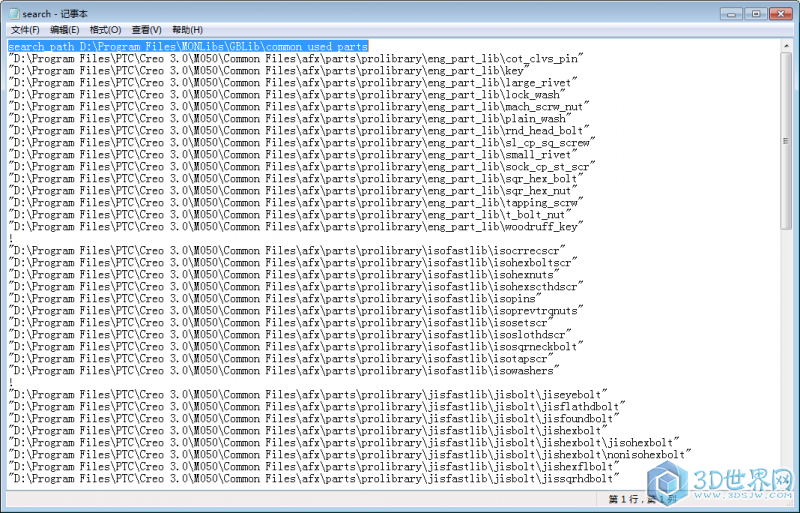Click the line ending with isoprevtrqnuts
The height and width of the screenshot is (513, 800).
(296, 310)
